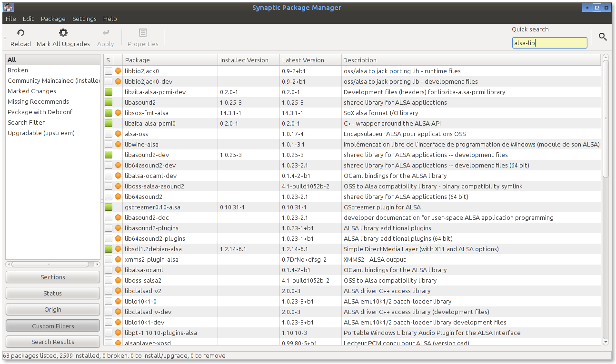Mark the status checkbox for alsa-oss
The image size is (616, 364).
(109, 134)
